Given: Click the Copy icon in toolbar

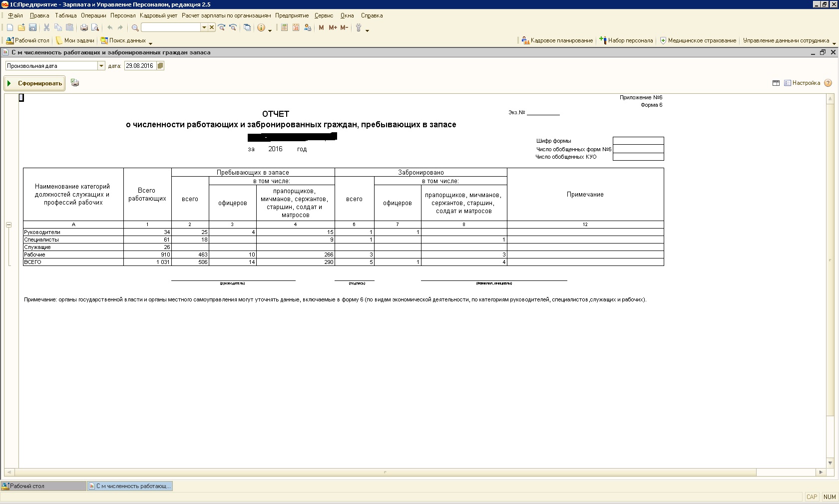Looking at the screenshot, I should tap(58, 28).
